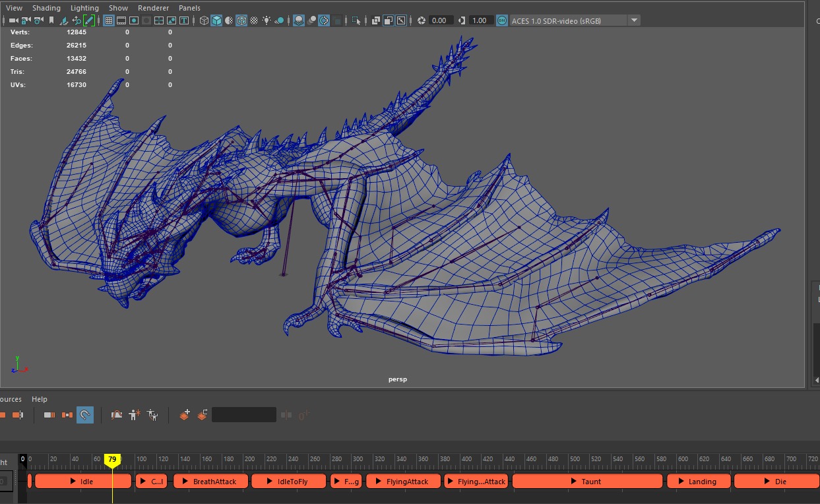
Task: Toggle the Film Gate icon
Action: point(121,20)
